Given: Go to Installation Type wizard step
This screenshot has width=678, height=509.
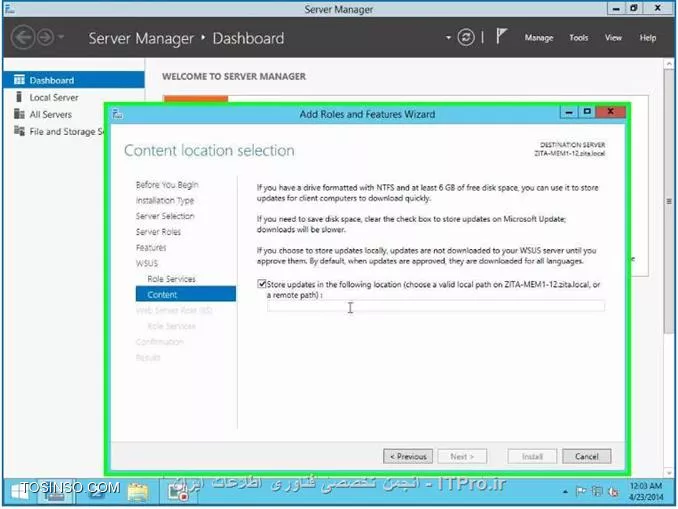Looking at the screenshot, I should [165, 201].
